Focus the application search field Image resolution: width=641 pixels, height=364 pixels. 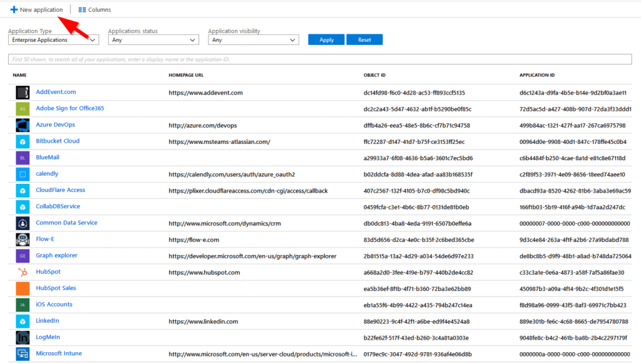pyautogui.click(x=320, y=59)
